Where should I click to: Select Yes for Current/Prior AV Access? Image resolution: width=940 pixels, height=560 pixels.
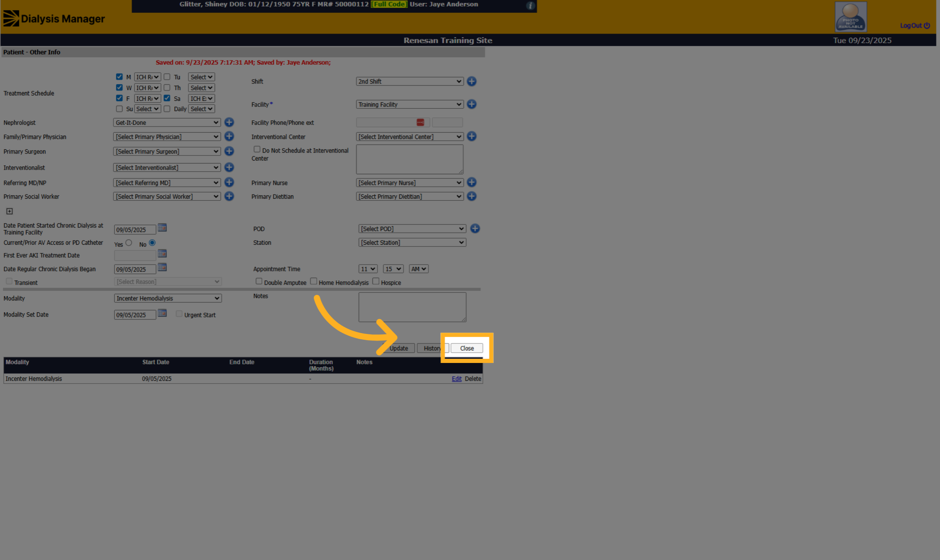(129, 243)
